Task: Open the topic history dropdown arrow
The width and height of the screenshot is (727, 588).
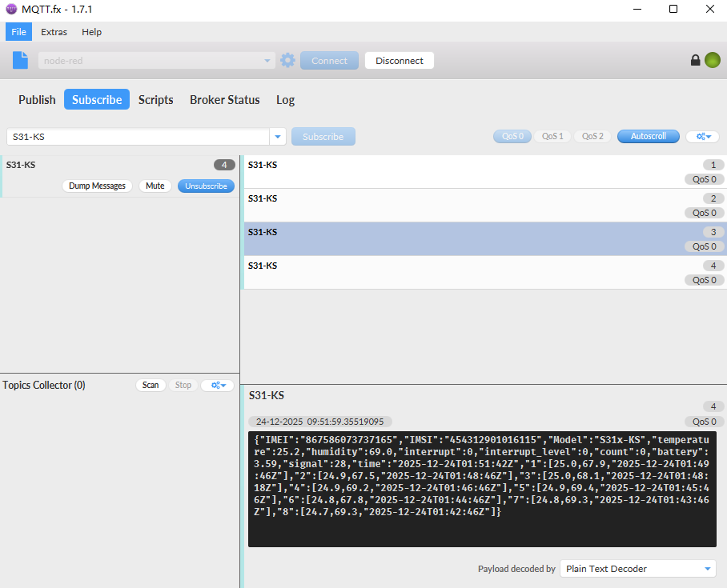Action: tap(278, 137)
